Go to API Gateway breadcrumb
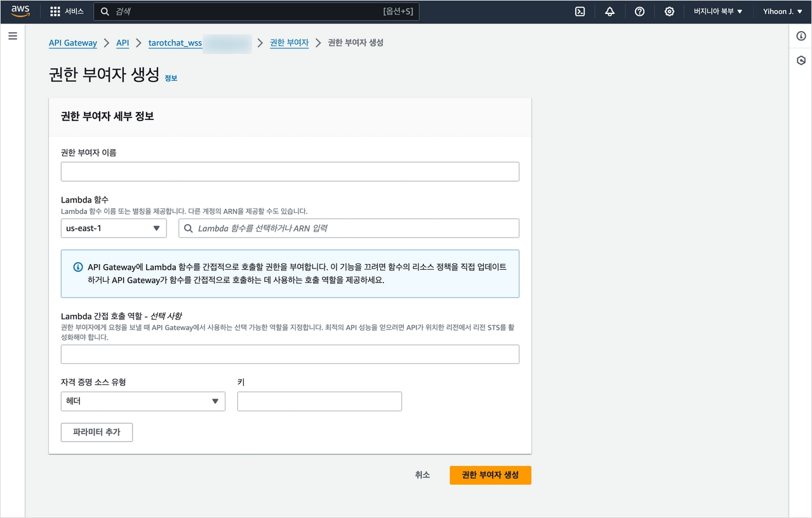 coord(73,43)
